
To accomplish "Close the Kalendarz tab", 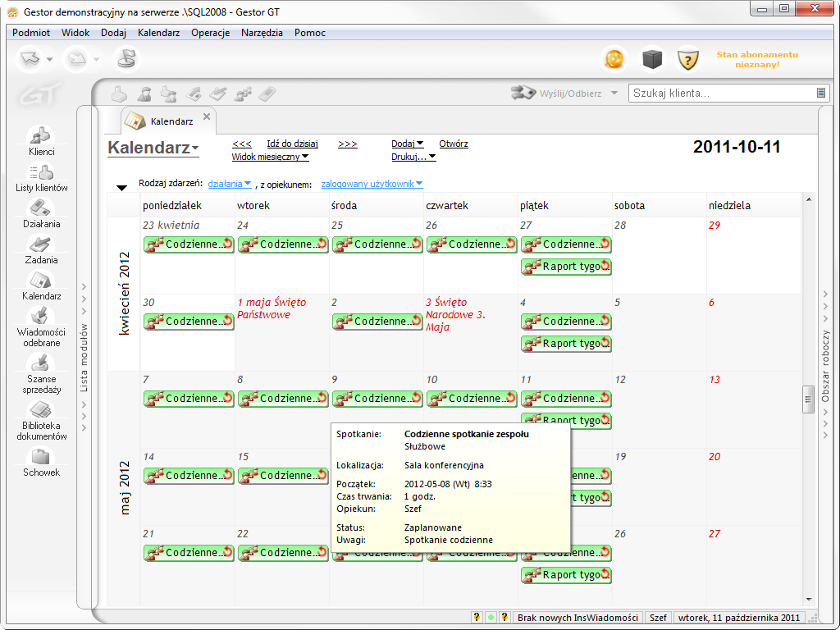I will tap(207, 116).
